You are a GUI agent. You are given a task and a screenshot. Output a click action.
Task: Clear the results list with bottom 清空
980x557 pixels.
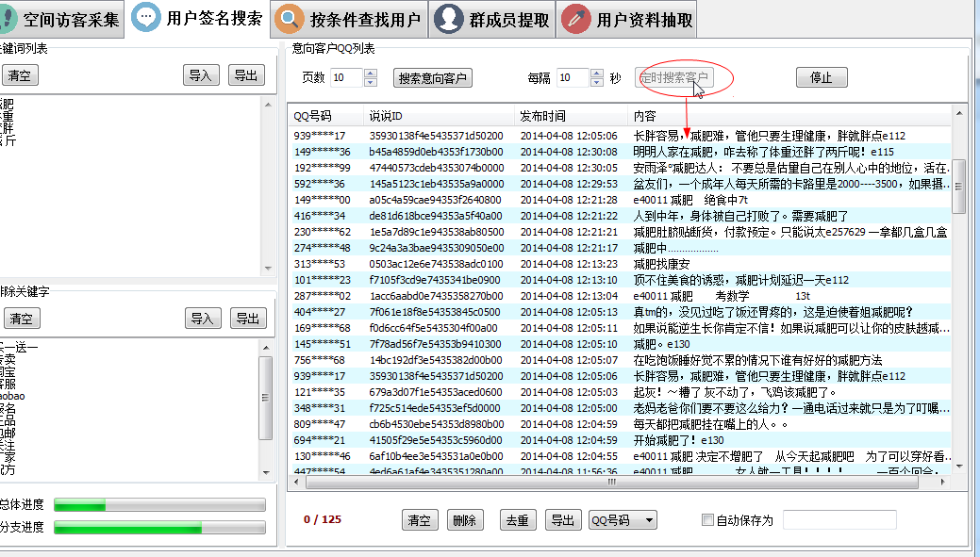point(420,520)
